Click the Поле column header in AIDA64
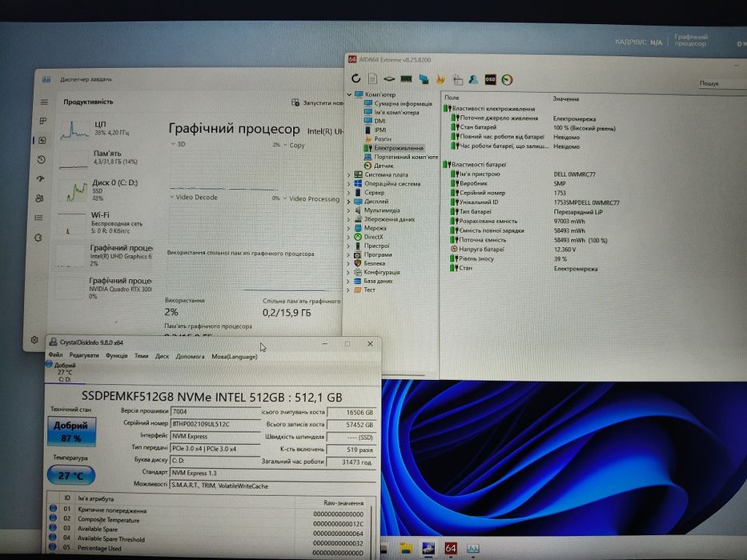Viewport: 747px width, 560px height. (452, 98)
